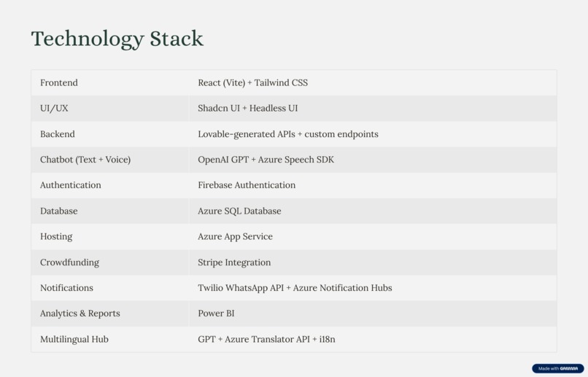Click the "Azure App Service" cell
Viewport: 588px width, 377px height.
coord(235,236)
